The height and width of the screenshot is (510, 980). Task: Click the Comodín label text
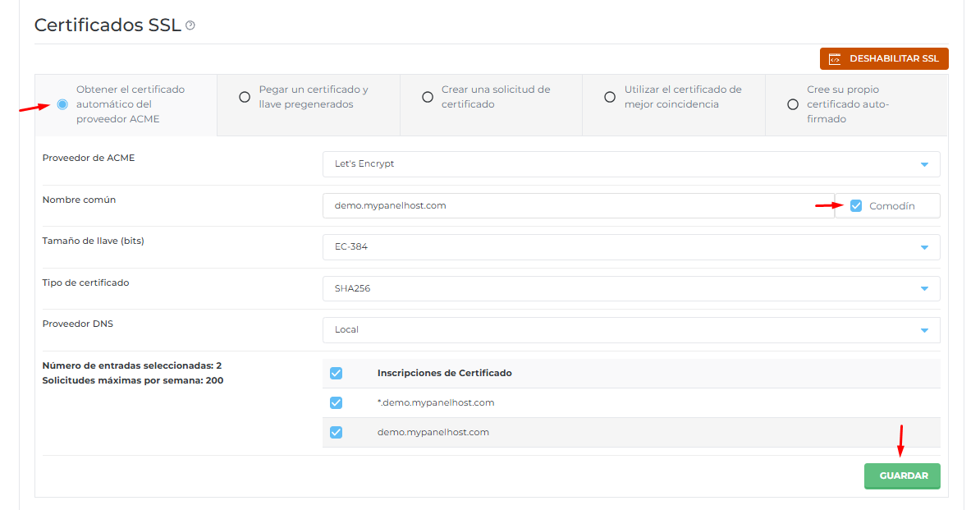coord(891,206)
